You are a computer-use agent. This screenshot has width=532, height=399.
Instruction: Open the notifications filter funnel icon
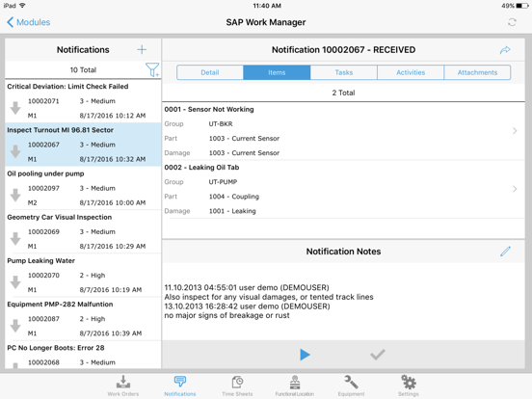[x=152, y=70]
